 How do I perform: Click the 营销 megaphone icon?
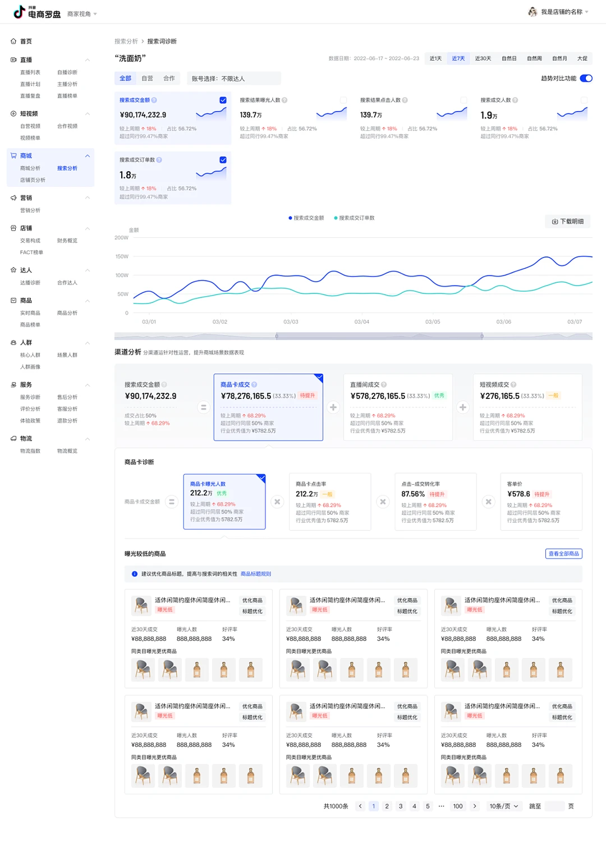[x=13, y=198]
